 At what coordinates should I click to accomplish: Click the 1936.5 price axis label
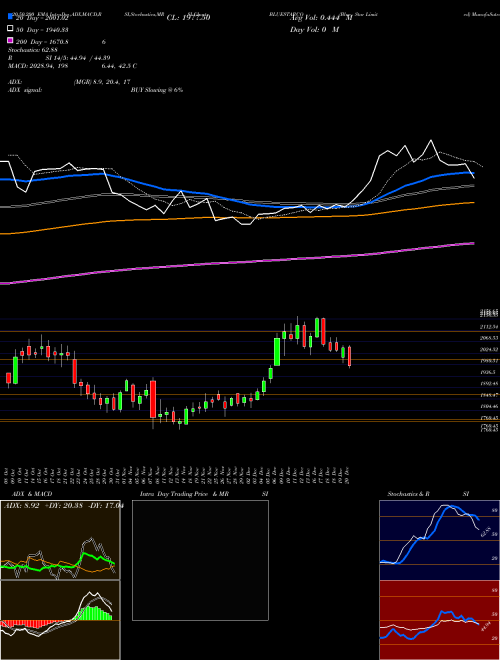tap(489, 373)
